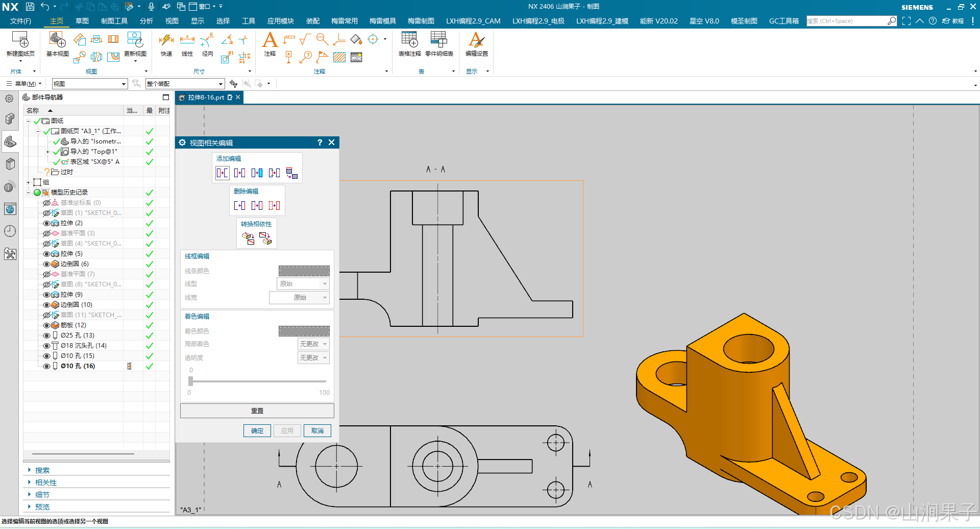980x529 pixels.
Task: Click the transparency slider handle
Action: point(190,381)
